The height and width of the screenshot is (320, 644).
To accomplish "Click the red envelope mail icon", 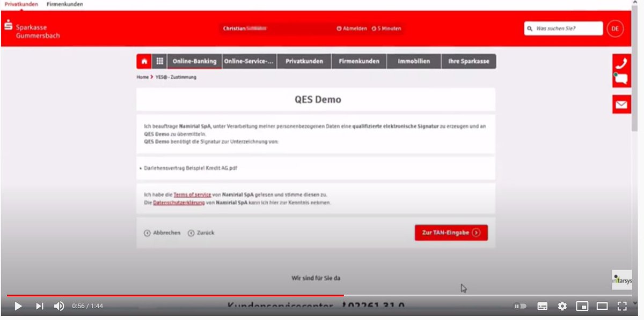I will 621,105.
